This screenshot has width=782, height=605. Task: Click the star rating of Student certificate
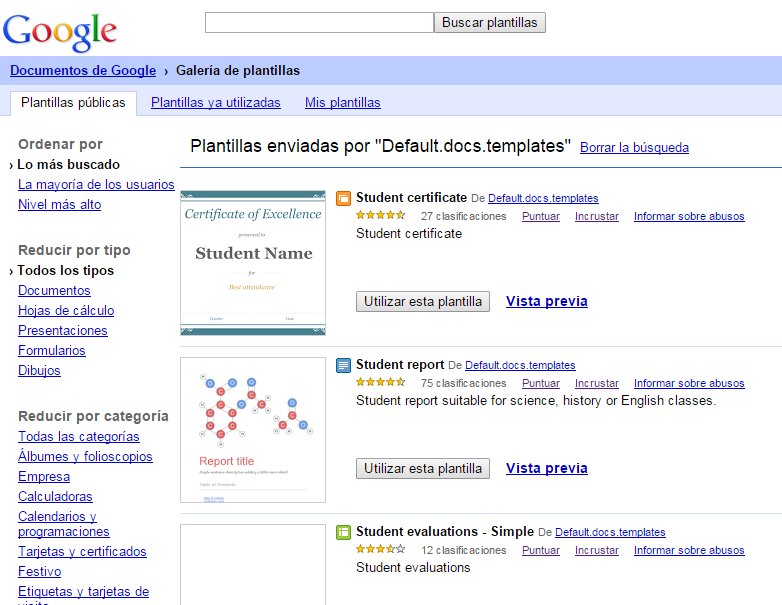(381, 215)
